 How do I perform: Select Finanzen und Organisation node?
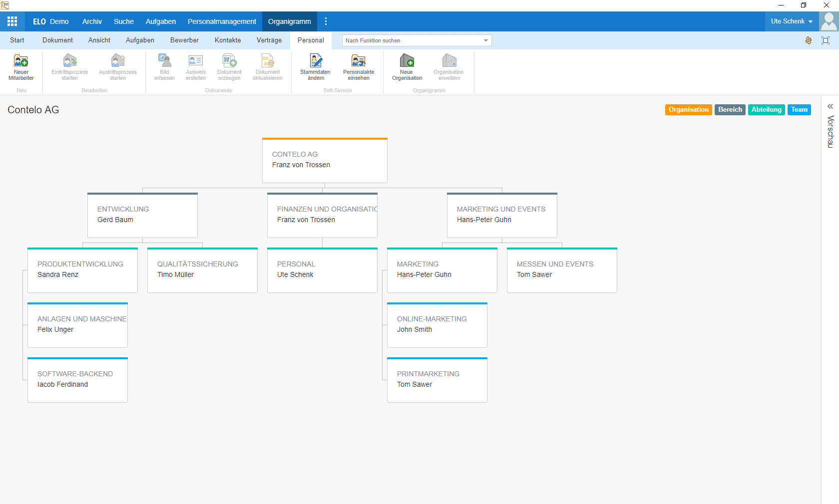coord(322,215)
